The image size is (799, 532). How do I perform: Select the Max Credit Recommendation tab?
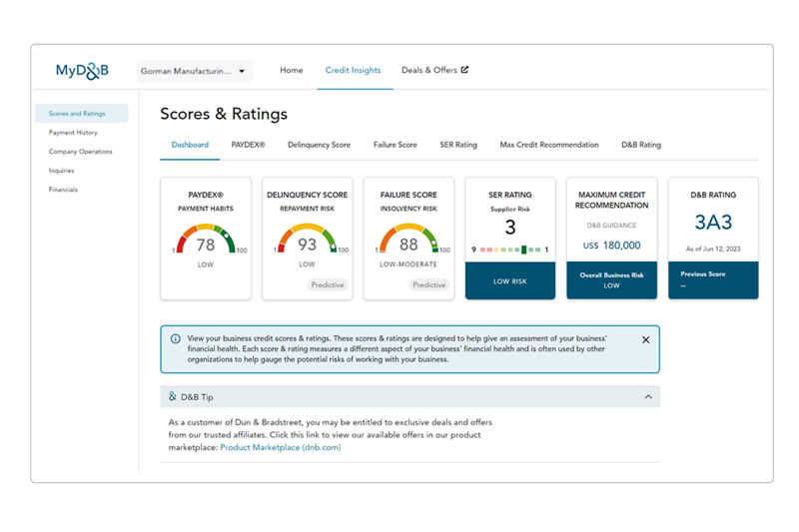point(549,145)
